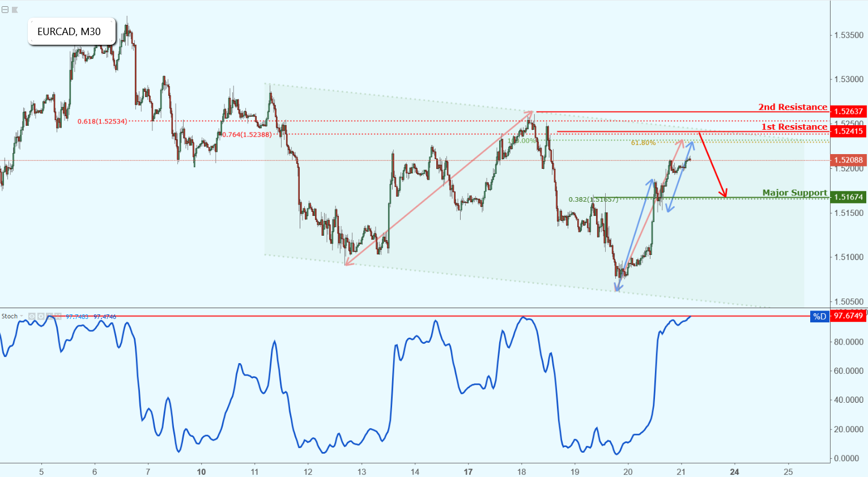Open Stoch indicator settings gear
This screenshot has width=868, height=477.
[41, 316]
